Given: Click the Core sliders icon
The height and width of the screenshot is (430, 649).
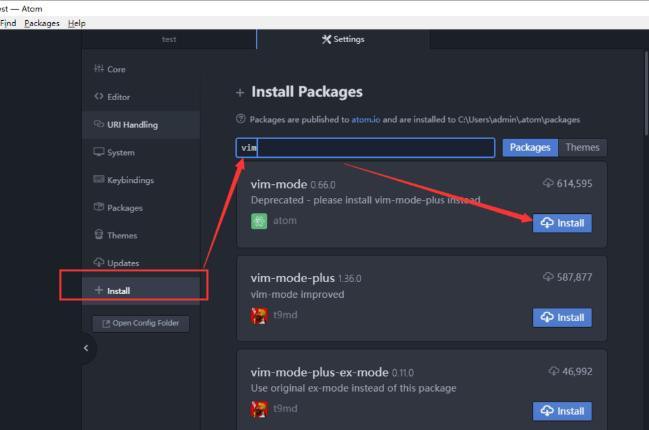Looking at the screenshot, I should coord(99,68).
